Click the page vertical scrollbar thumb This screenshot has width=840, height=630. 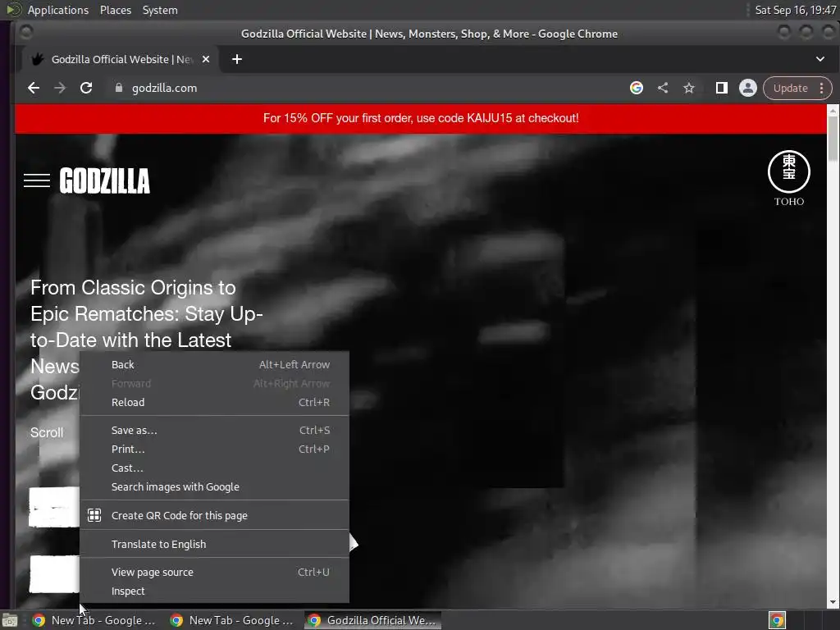[833, 138]
